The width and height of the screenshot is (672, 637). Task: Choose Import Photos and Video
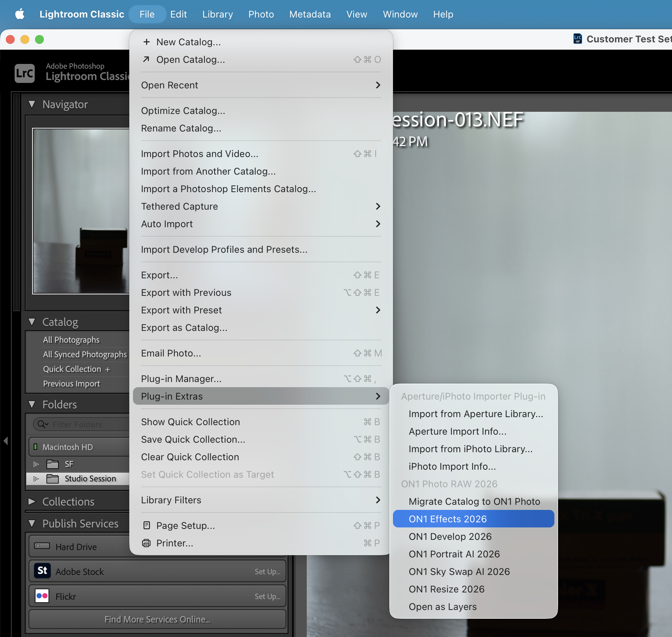261,153
